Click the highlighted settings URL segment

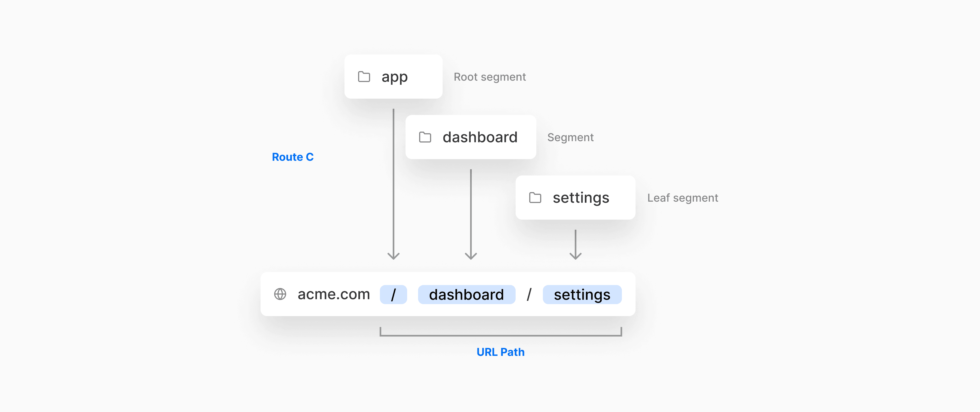pos(582,295)
